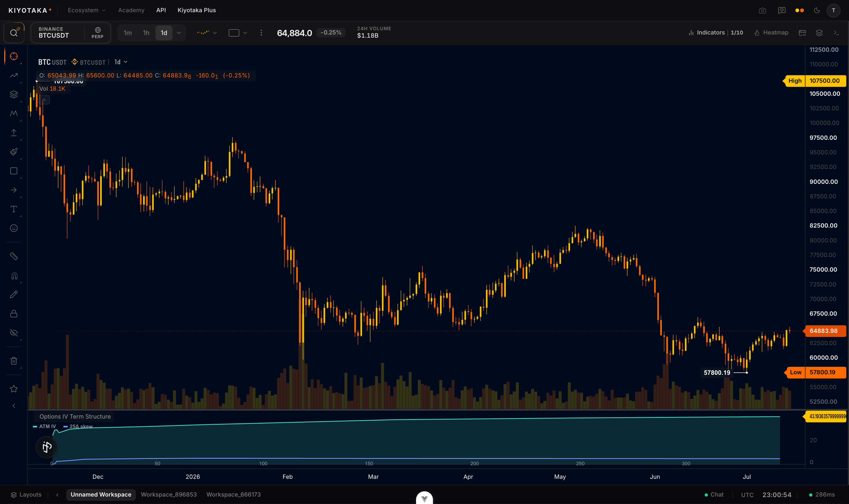
Task: Open the API menu item
Action: 161,10
